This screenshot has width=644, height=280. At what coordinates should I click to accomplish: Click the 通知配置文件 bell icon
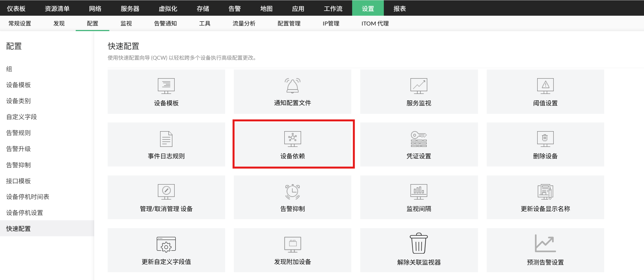click(x=292, y=85)
